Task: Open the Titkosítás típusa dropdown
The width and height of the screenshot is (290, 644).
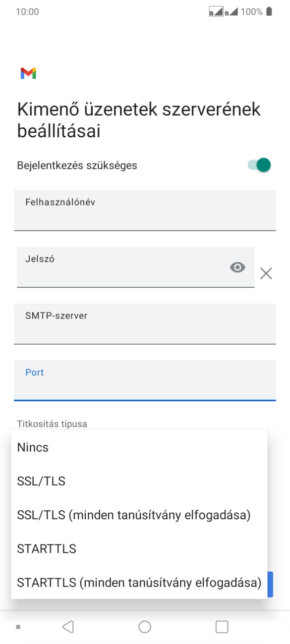Action: point(52,424)
